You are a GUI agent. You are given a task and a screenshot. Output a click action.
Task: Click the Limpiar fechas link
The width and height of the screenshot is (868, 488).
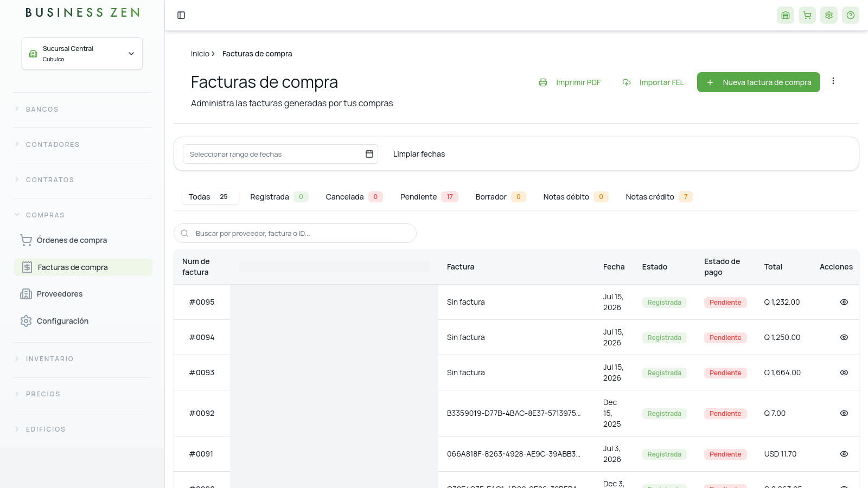(x=419, y=154)
